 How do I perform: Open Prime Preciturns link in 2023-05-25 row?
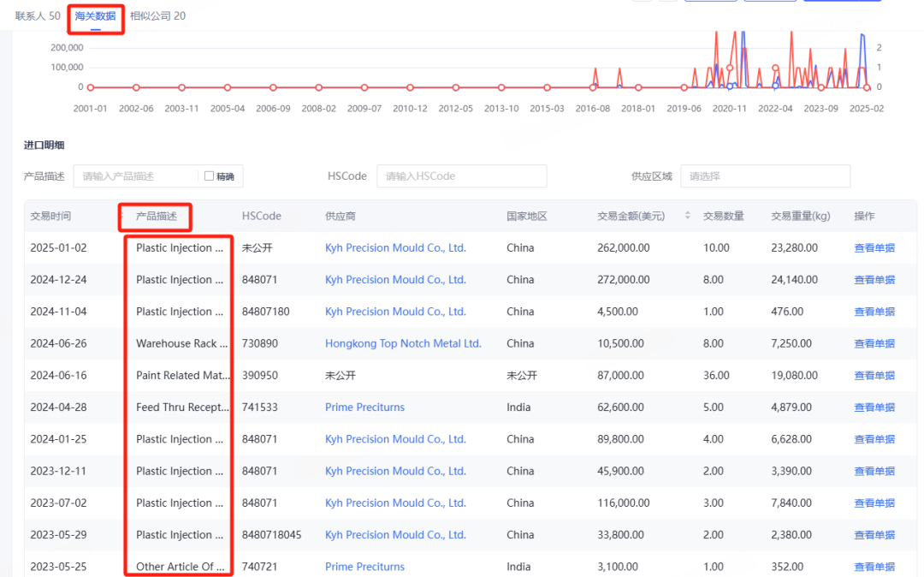click(364, 566)
